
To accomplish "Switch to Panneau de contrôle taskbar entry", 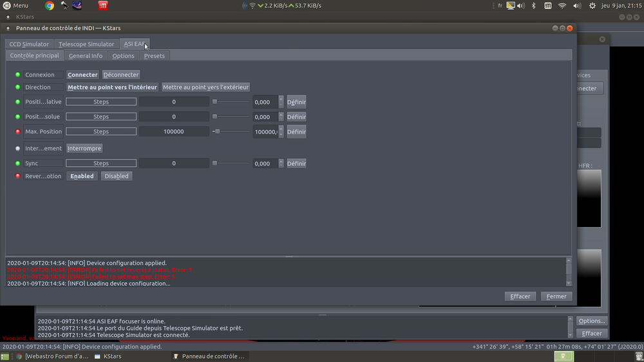I will (209, 356).
